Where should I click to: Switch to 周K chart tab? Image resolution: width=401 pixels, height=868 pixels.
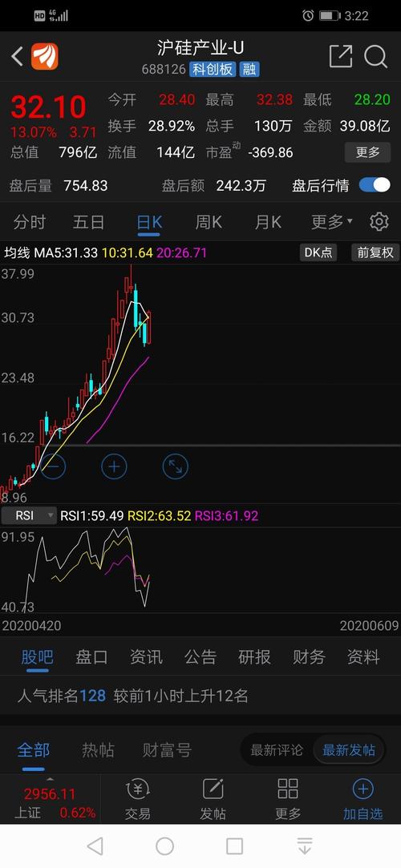point(209,222)
